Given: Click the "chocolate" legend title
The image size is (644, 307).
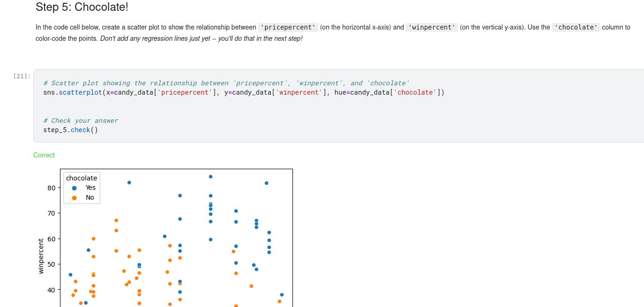Looking at the screenshot, I should tap(82, 178).
